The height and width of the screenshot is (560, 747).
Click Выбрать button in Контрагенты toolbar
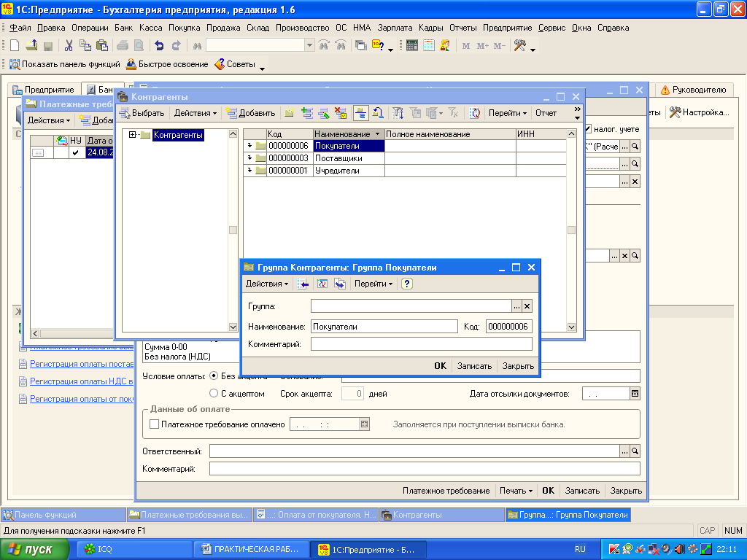click(142, 113)
